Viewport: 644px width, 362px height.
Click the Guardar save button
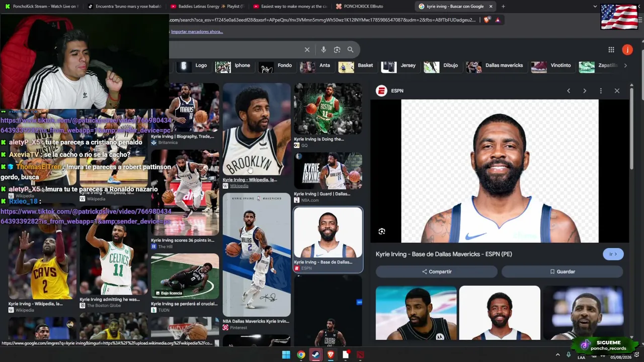coord(562,271)
